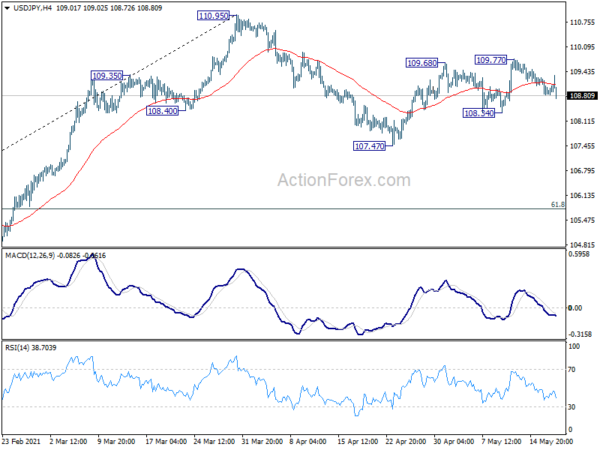The height and width of the screenshot is (450, 600).
Task: Select the current price marker 108.809
Action: pos(582,96)
